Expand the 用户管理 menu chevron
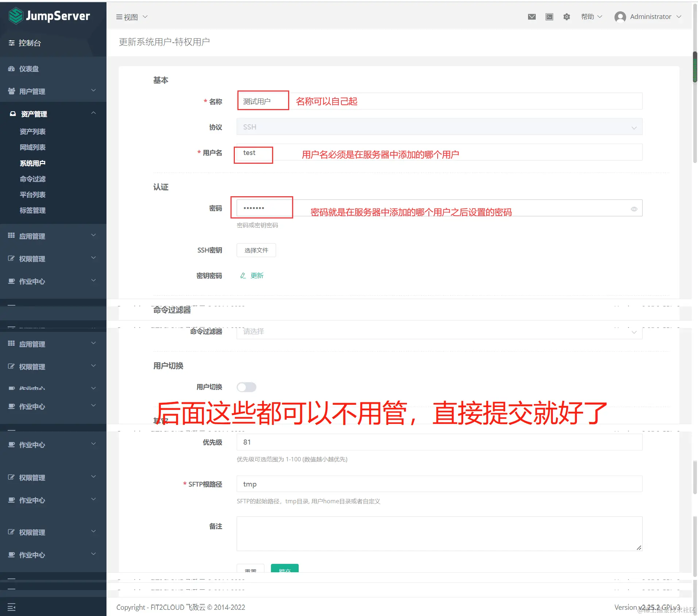Screen dimensions: 698x616 tap(93, 91)
